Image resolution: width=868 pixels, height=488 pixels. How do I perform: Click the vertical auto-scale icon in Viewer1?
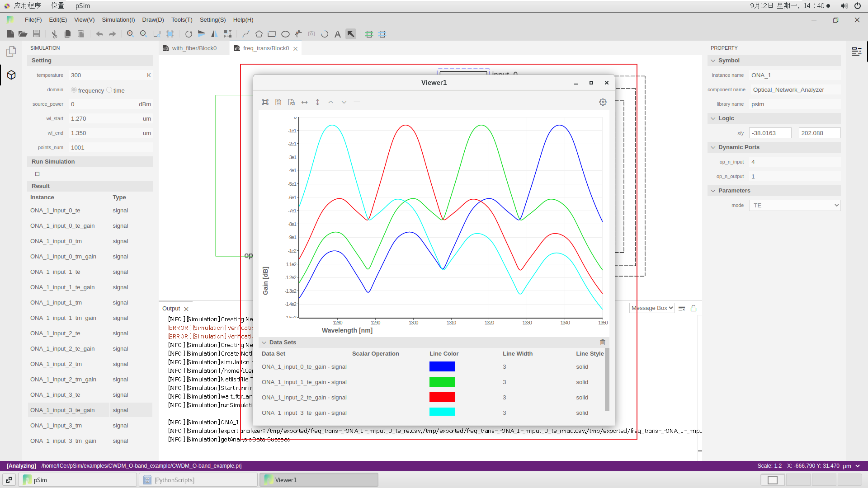click(x=318, y=102)
